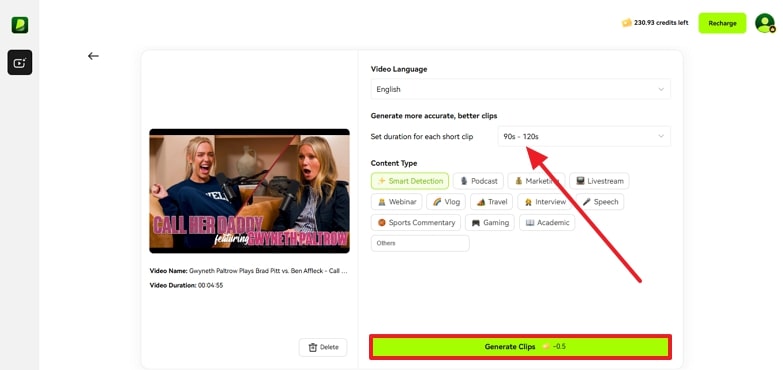Click the Recharge button
This screenshot has width=783, height=370.
(x=722, y=23)
